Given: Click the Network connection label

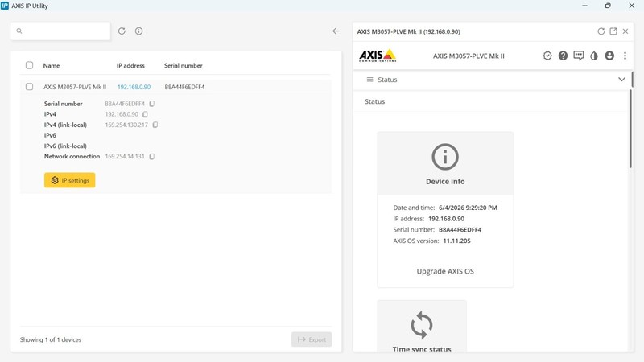Looking at the screenshot, I should [x=72, y=156].
